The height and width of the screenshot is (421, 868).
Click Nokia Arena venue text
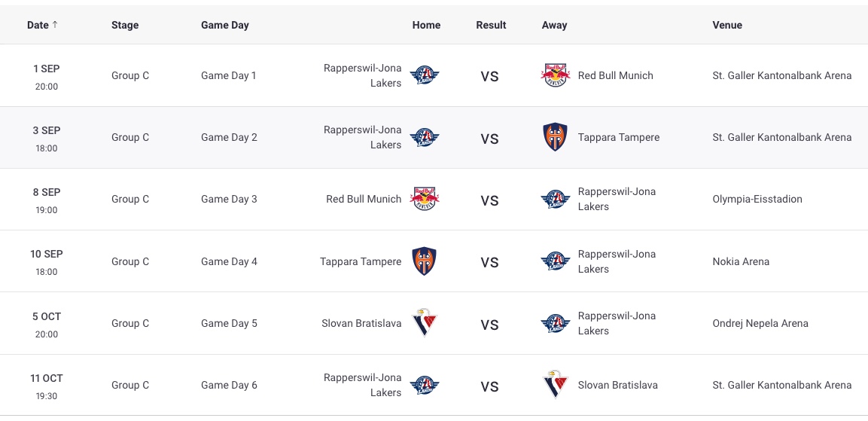tap(741, 261)
